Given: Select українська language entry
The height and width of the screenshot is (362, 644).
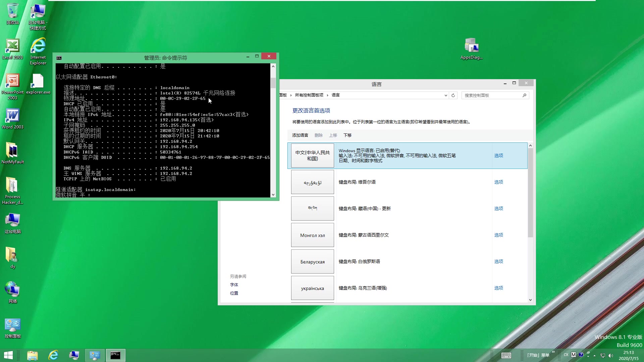Looking at the screenshot, I should coord(312,288).
